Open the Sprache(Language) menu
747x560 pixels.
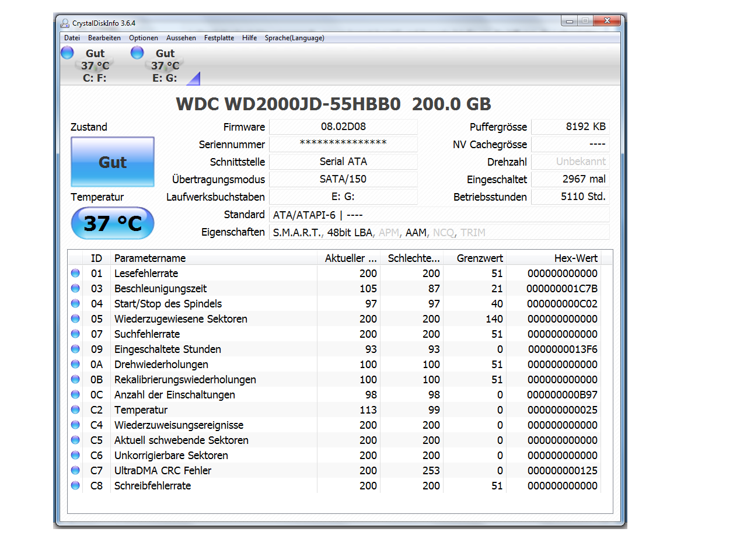295,38
